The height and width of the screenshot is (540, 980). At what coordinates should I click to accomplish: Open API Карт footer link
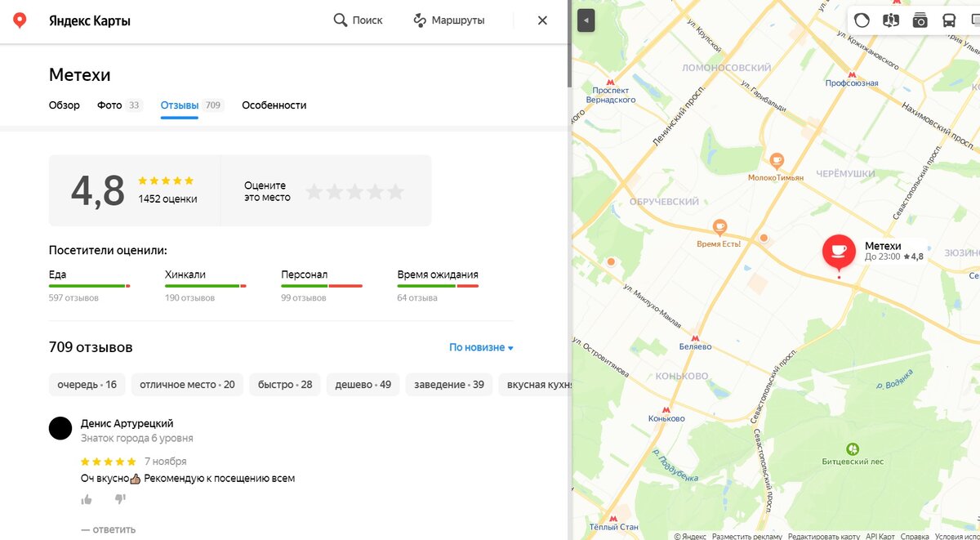coord(880,536)
